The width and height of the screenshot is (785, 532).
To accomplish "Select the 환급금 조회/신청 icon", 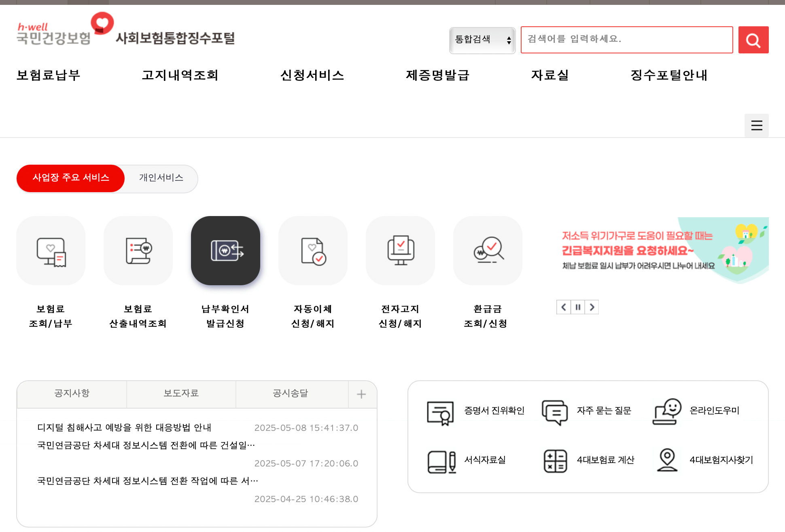I will (x=488, y=250).
